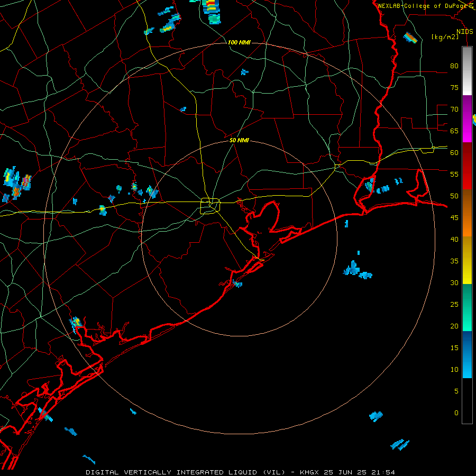Image resolution: width=476 pixels, height=476 pixels.
Task: Select the 15 value on the scale
Action: click(x=454, y=347)
